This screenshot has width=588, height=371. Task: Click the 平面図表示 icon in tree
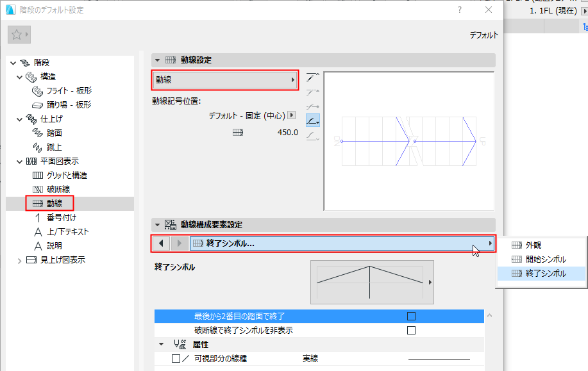(31, 161)
